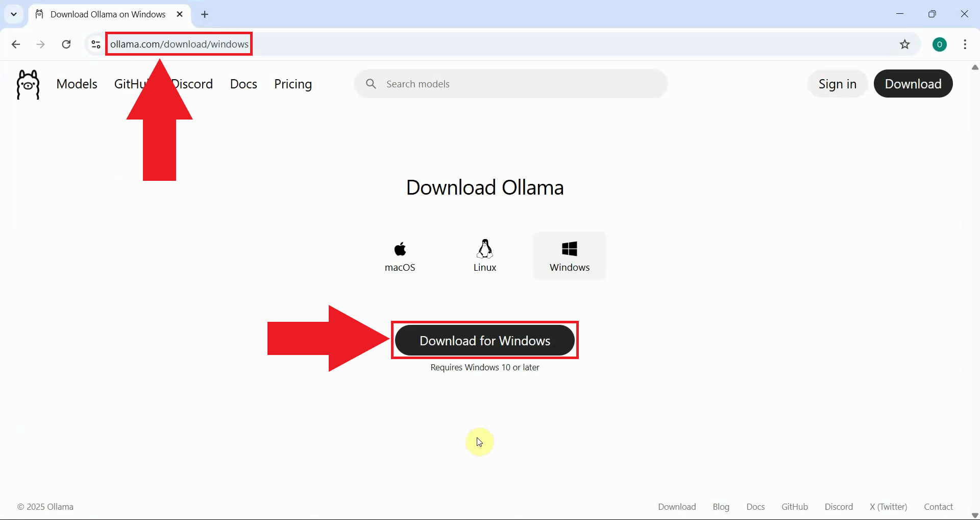Click the page scroll-up arrow on the scrollbar
This screenshot has width=980, height=520.
tap(975, 67)
